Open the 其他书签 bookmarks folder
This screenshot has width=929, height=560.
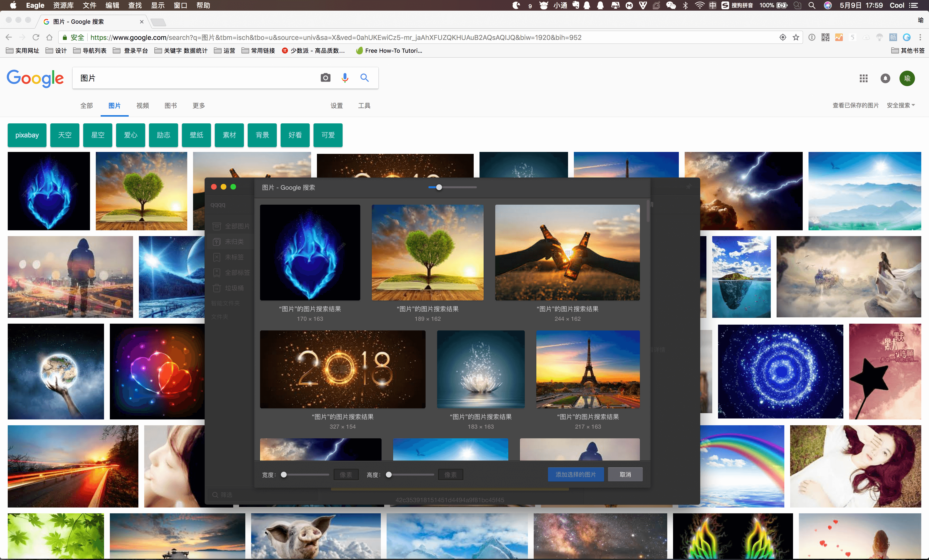[908, 51]
